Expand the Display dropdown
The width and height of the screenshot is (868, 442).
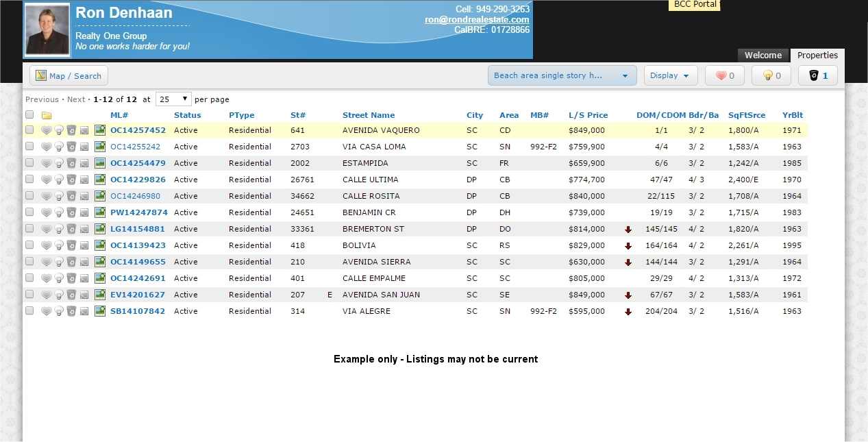(x=671, y=75)
